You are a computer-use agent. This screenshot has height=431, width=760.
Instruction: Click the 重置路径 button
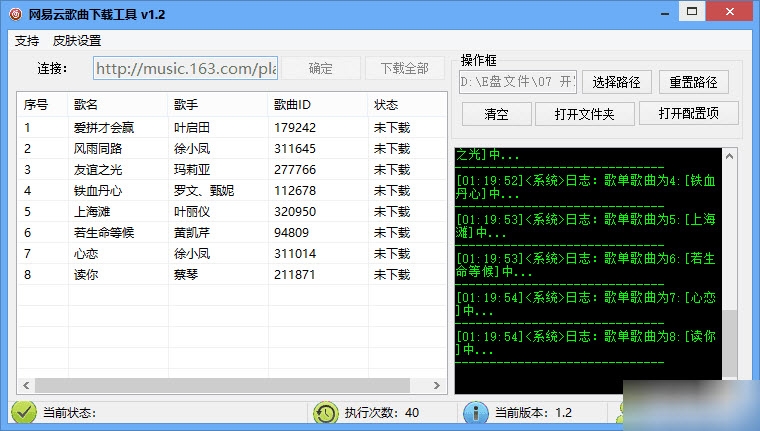(x=693, y=82)
